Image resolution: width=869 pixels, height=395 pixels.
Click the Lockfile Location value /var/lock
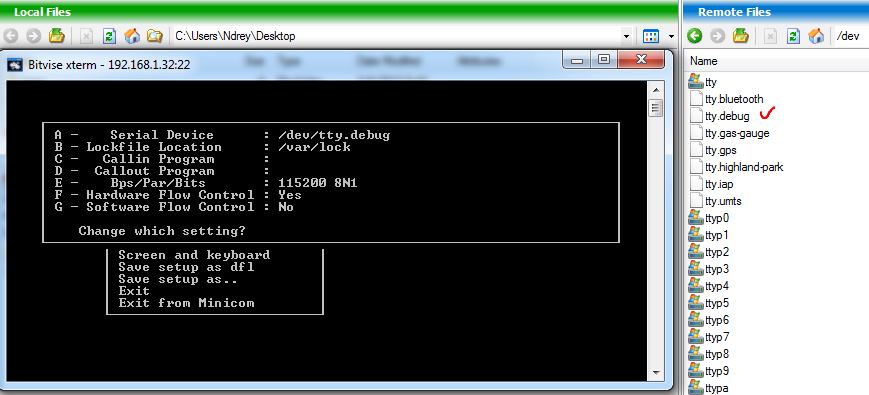(x=314, y=147)
